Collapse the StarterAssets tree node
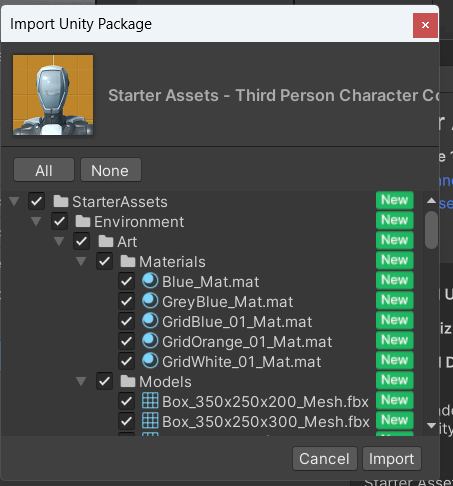The width and height of the screenshot is (453, 486). pyautogui.click(x=14, y=201)
